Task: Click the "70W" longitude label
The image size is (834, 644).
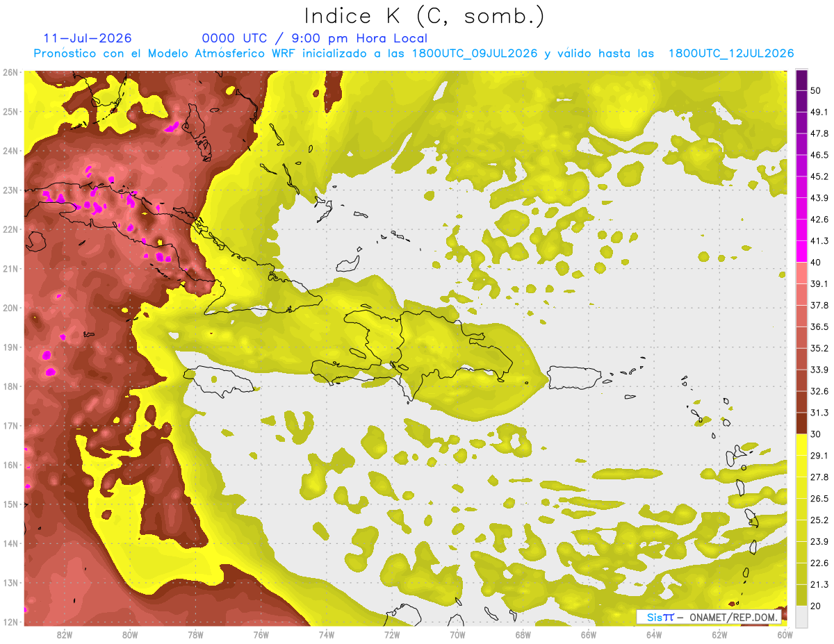Action: 457,635
